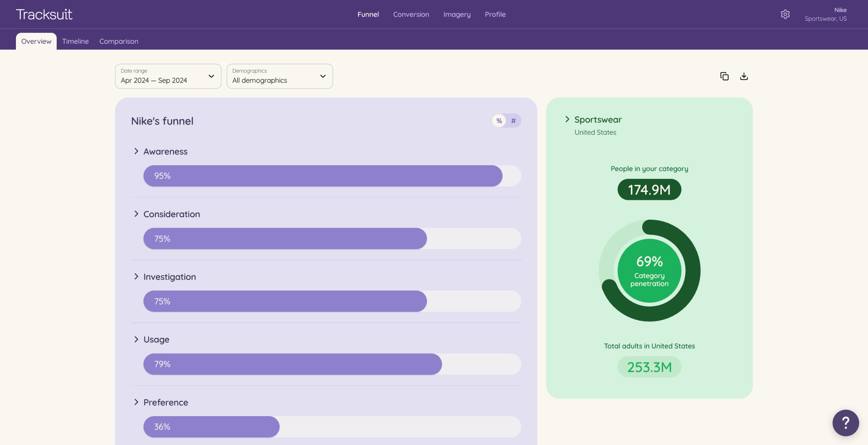Expand the Sportswear category chevron
This screenshot has width=868, height=445.
[x=567, y=119]
